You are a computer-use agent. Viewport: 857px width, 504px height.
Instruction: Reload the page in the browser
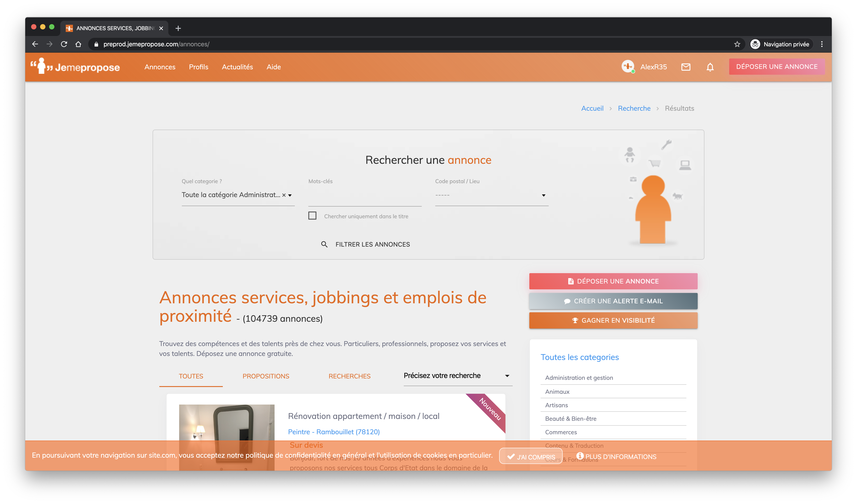click(64, 44)
